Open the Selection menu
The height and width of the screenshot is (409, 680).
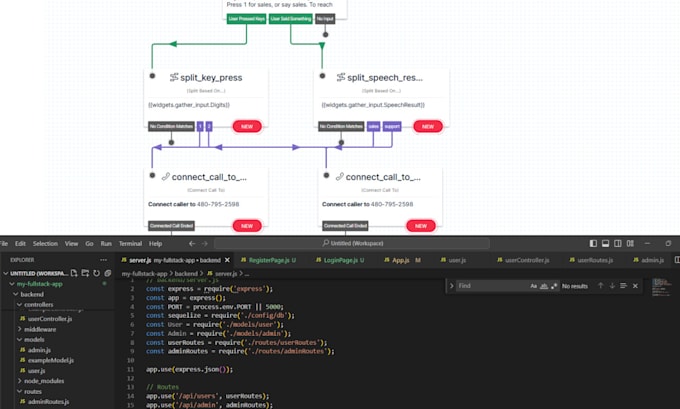[x=45, y=243]
